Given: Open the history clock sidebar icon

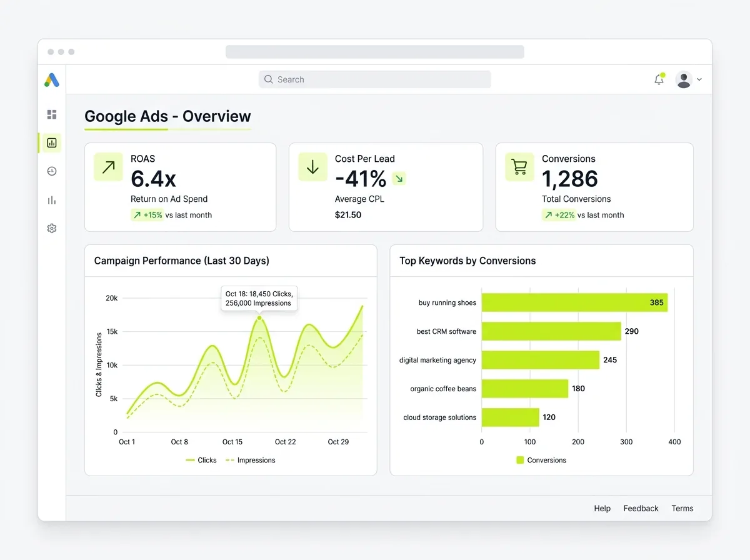Looking at the screenshot, I should [52, 171].
